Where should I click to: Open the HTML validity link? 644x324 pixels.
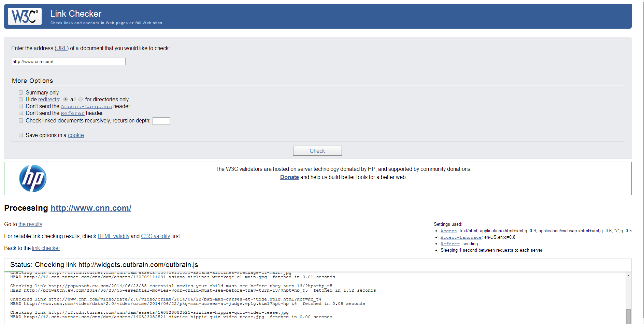[113, 236]
